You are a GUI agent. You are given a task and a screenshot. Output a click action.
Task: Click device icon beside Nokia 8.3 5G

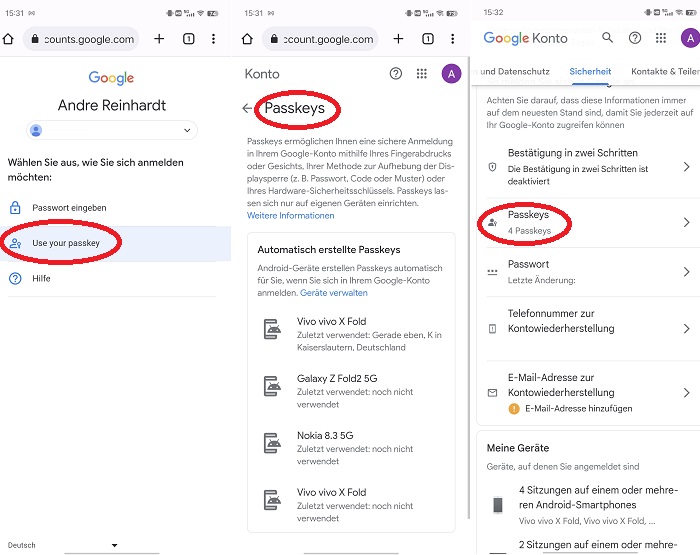272,443
